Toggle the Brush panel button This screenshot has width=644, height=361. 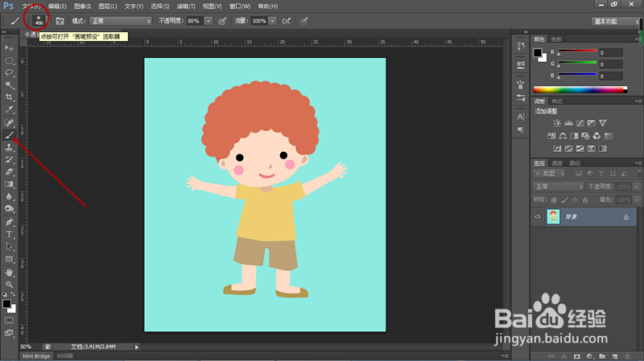pos(60,21)
